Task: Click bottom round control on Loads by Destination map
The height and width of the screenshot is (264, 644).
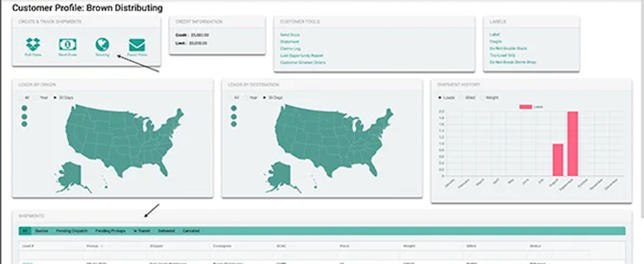Action: [234, 124]
